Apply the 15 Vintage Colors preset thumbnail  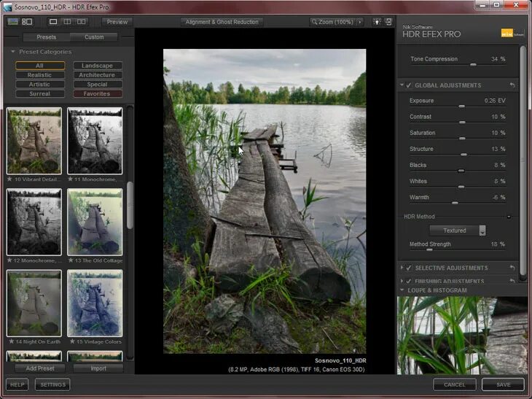click(x=95, y=303)
